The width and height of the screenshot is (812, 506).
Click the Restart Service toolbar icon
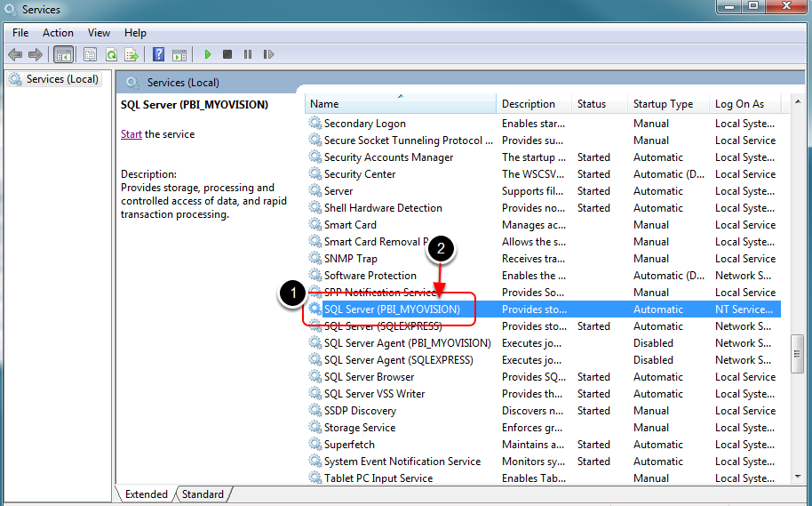pos(268,54)
